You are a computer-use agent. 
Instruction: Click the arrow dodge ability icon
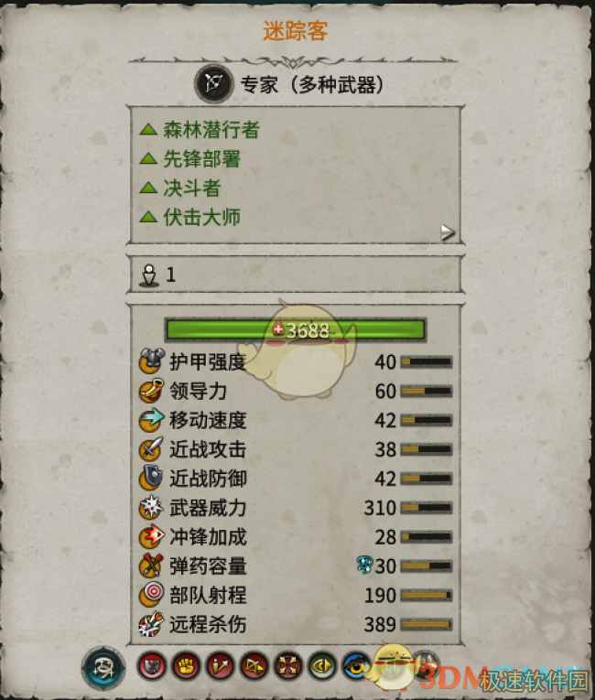point(220,666)
